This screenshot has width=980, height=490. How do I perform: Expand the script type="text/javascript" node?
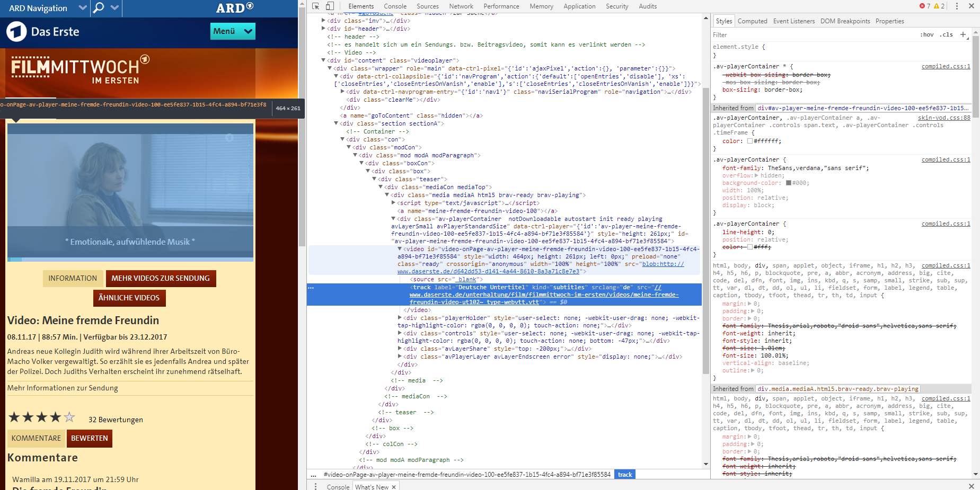(x=393, y=203)
